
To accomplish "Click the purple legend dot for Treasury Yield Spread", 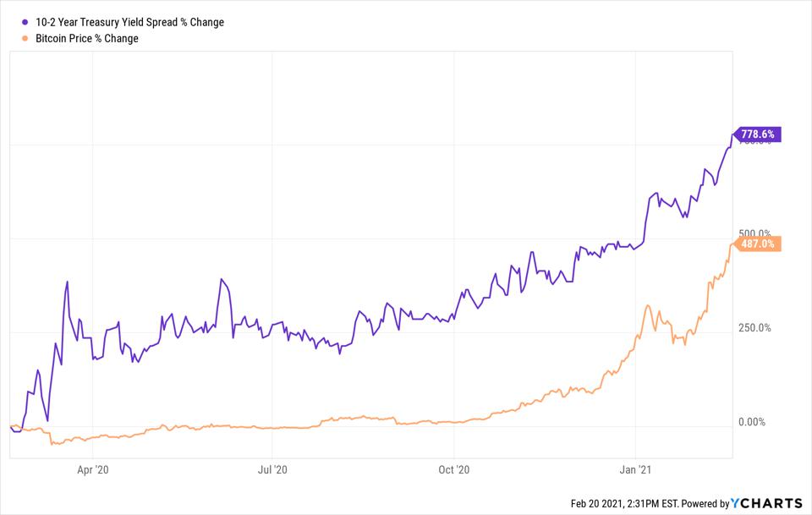I will pyautogui.click(x=25, y=22).
